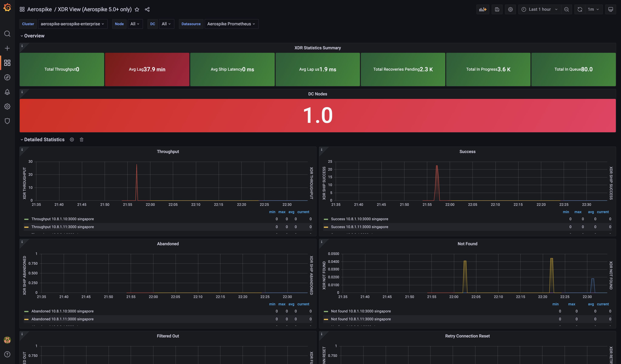Click the zoom out time range icon
Screen dimensions: 621x364
click(x=566, y=9)
